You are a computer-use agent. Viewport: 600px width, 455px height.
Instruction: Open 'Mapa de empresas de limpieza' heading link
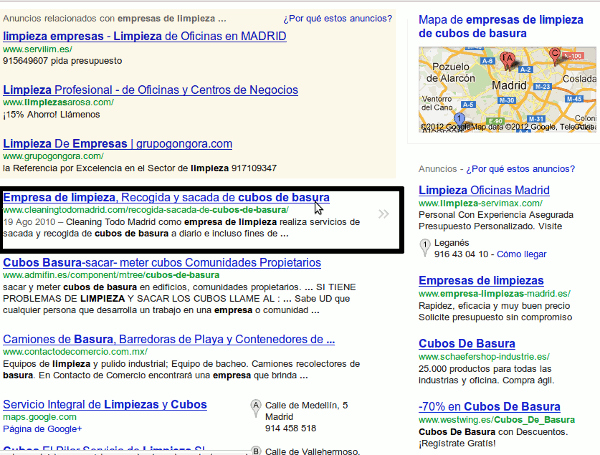click(x=501, y=26)
